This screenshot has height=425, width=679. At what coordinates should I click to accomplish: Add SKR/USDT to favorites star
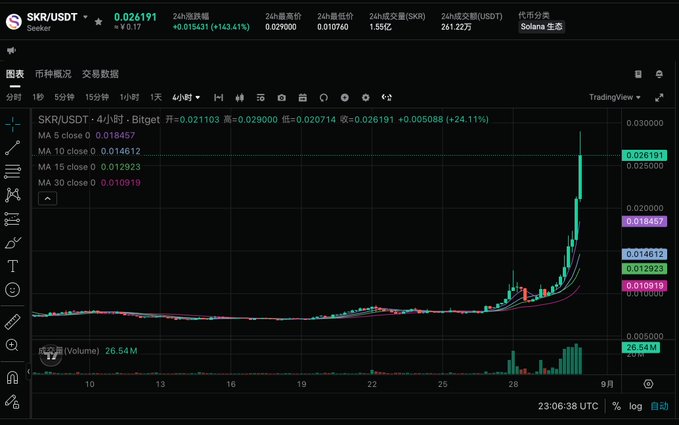coord(98,21)
